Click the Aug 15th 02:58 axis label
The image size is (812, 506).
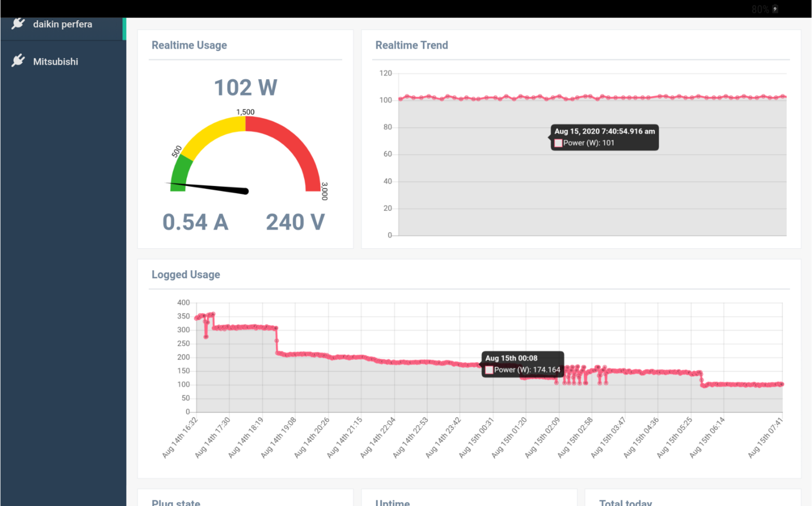point(574,438)
